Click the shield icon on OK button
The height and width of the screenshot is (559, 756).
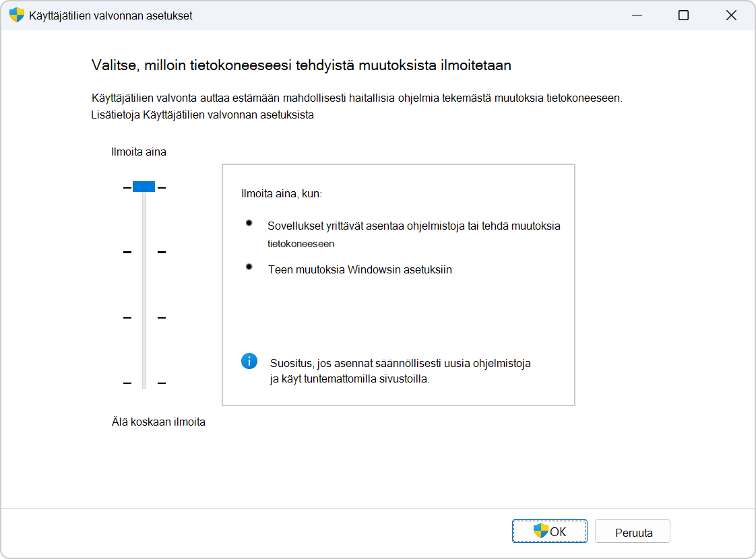click(x=540, y=531)
